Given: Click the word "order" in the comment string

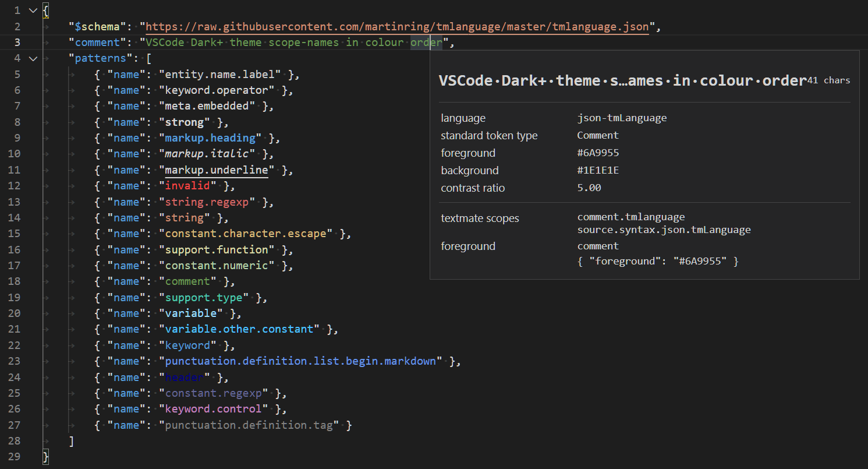Looking at the screenshot, I should (426, 42).
